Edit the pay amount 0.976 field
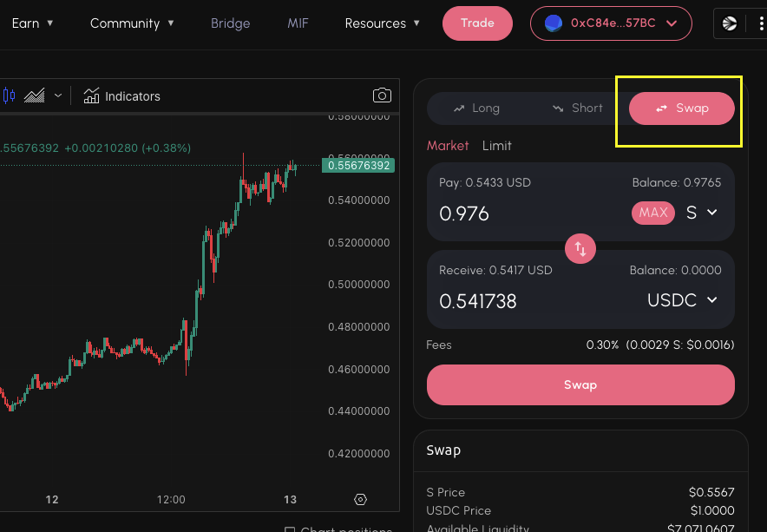This screenshot has width=767, height=532. (x=464, y=213)
